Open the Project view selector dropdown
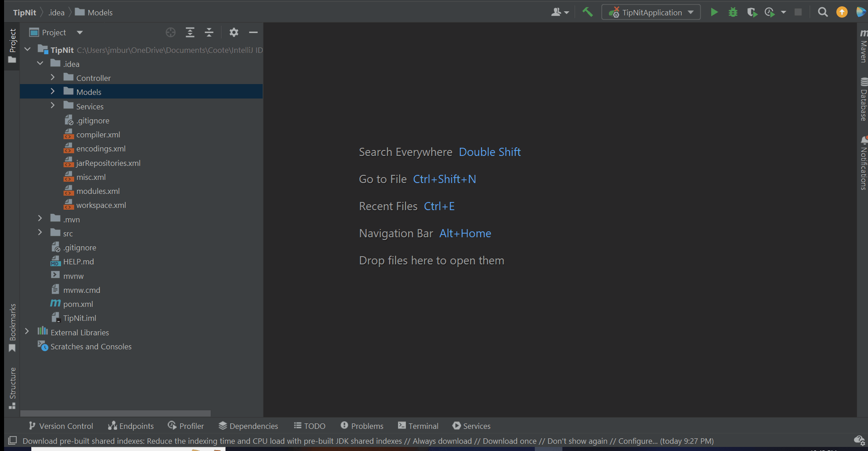868x451 pixels. [x=80, y=32]
